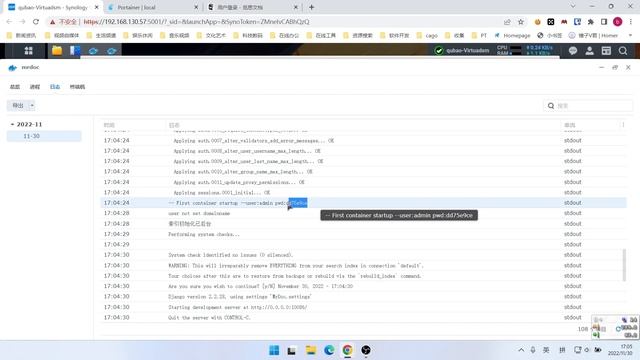Switch to Portainer | local browser tab

coord(152,7)
